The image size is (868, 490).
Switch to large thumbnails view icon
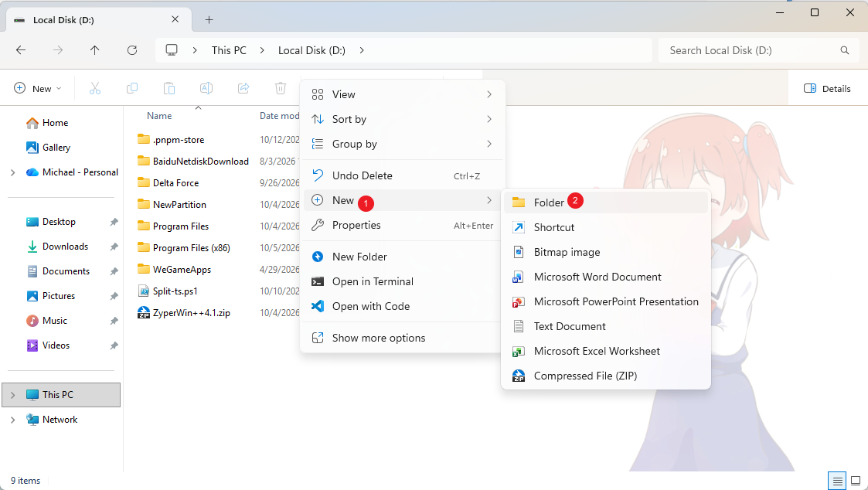(x=856, y=481)
